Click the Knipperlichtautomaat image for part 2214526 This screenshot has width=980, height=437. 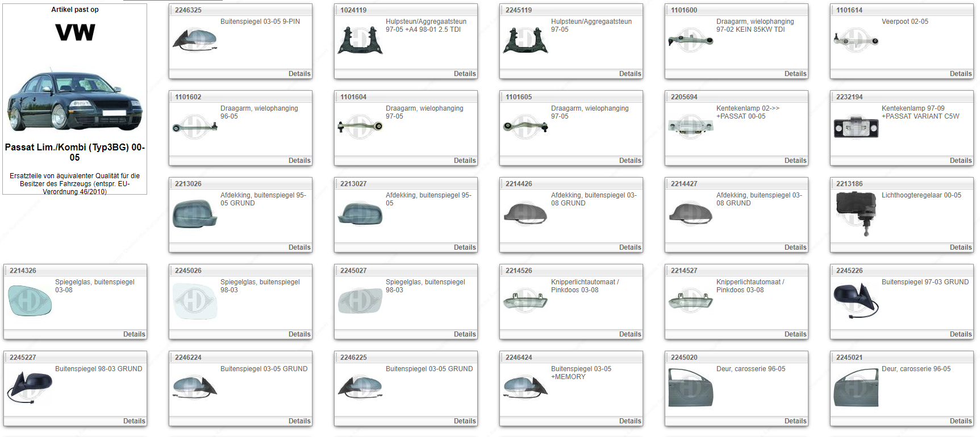pos(526,301)
